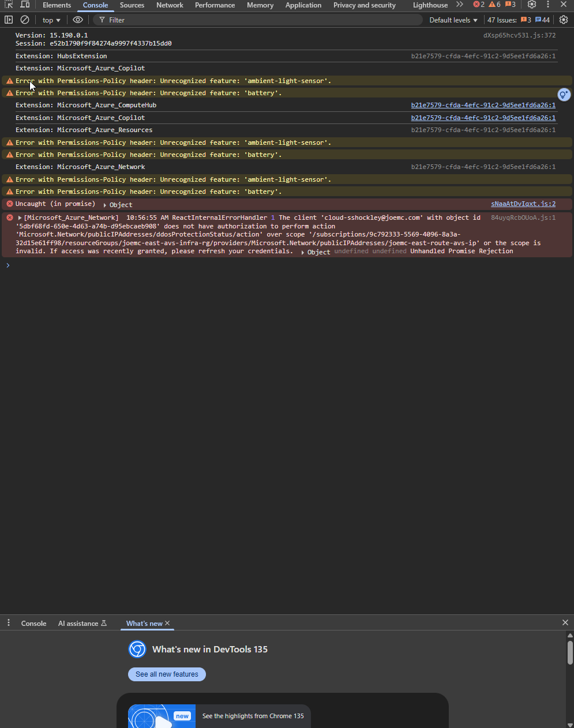
Task: Activate the inspect element picker icon
Action: click(x=8, y=5)
